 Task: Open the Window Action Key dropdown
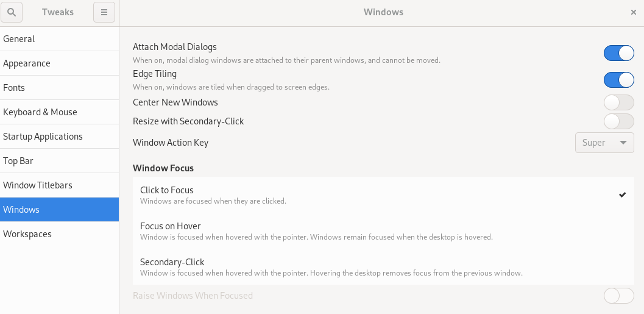pyautogui.click(x=604, y=143)
